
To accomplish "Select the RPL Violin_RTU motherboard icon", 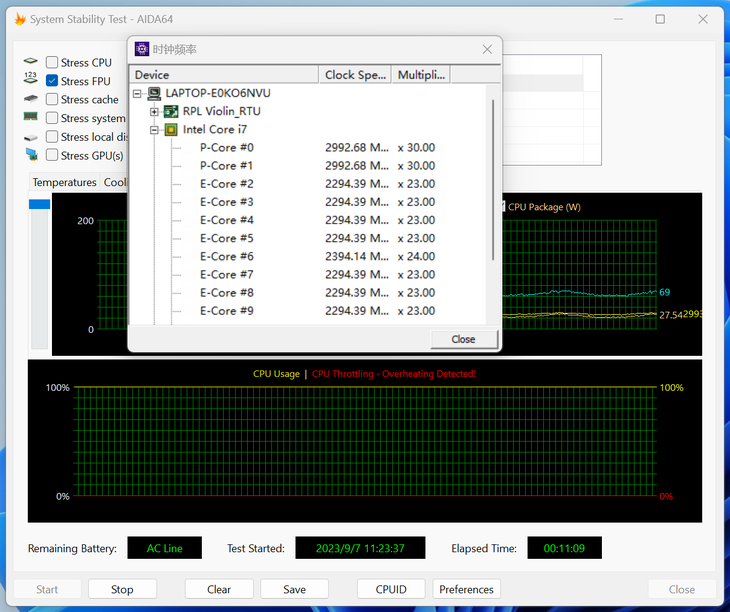I will 171,111.
